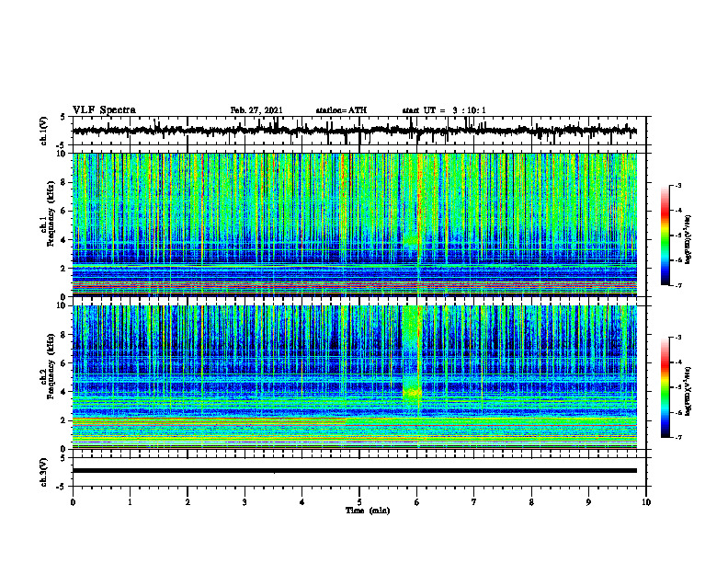Click the "ch.3(V)" axis label
Viewport: 728px width, 563px height.
[44, 472]
